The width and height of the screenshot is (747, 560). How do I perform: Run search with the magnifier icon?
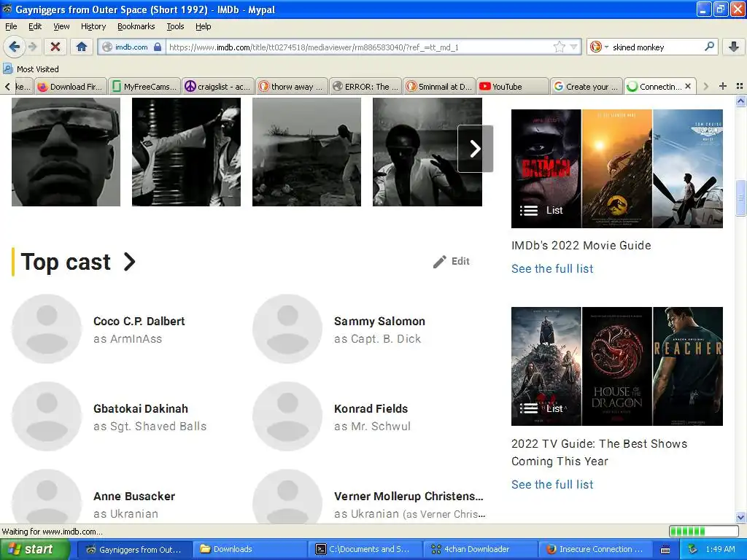click(x=709, y=47)
